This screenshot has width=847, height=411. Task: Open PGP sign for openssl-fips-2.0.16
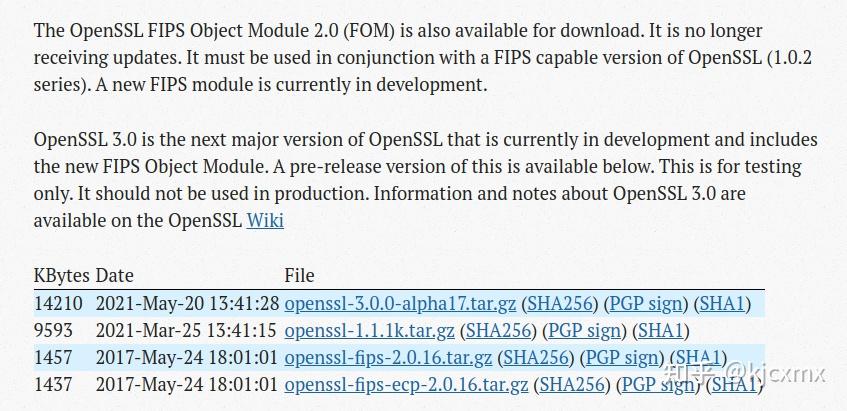click(x=623, y=358)
